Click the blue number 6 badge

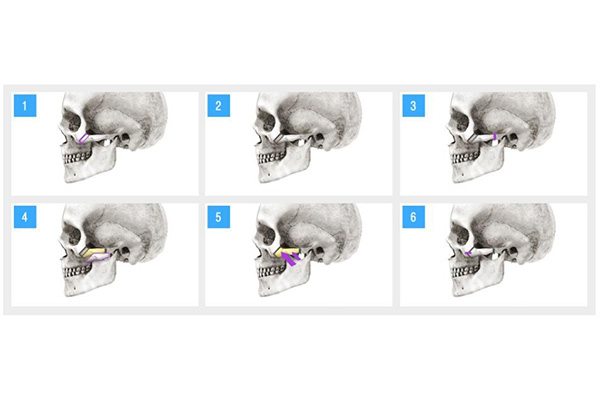(413, 217)
